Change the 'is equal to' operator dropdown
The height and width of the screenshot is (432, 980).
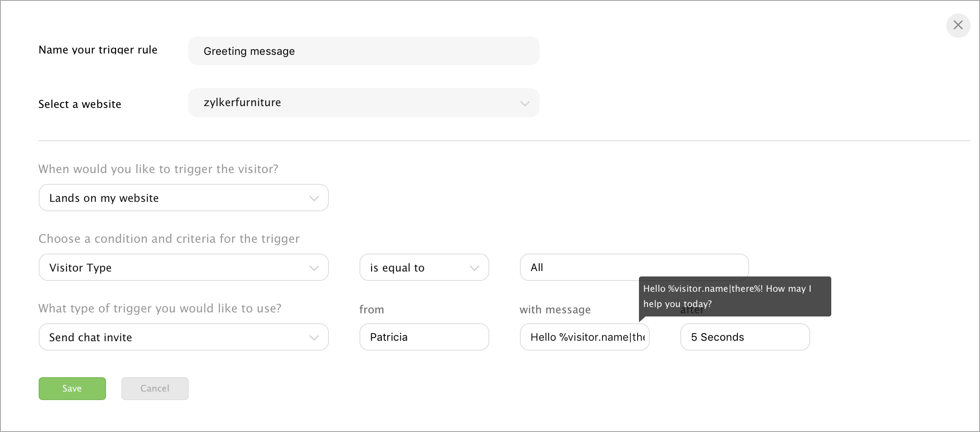coord(424,267)
